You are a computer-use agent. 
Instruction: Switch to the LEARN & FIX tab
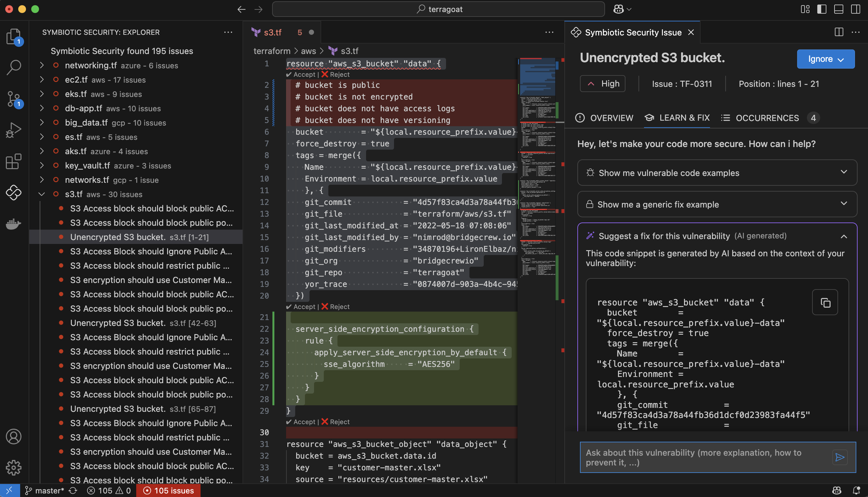click(x=677, y=118)
